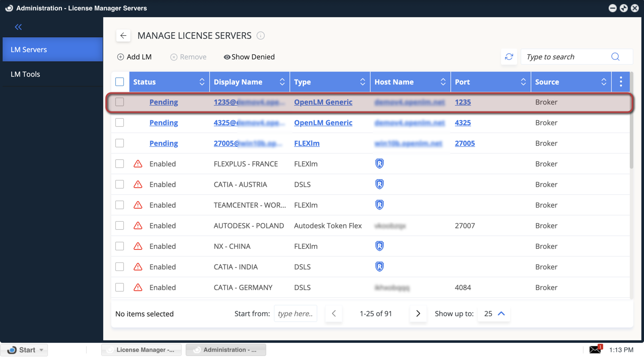Click into the Start from input field
The image size is (644, 357).
[295, 314]
